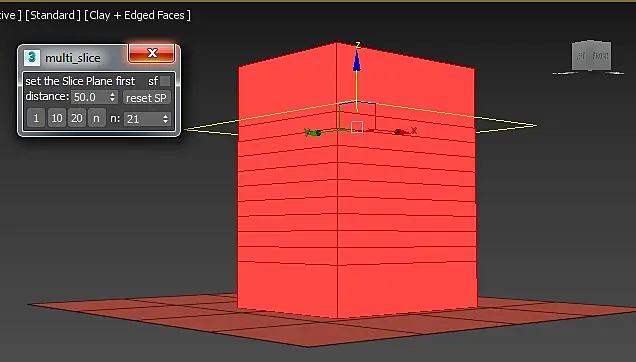The width and height of the screenshot is (636, 362).
Task: Open the [Clay + Edged Faces] shading menu
Action: 138,15
